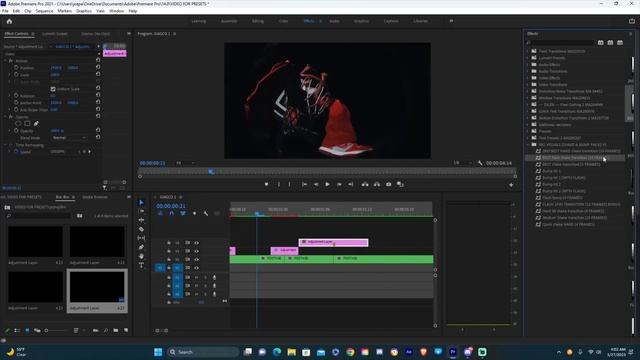The width and height of the screenshot is (640, 360).
Task: Switch to the Hand tool
Action: [x=141, y=256]
